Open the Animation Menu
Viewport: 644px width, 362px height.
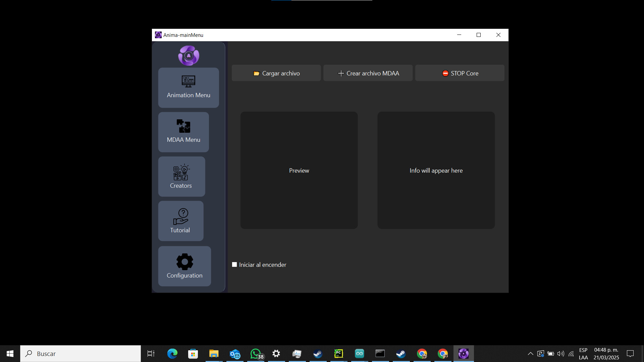pyautogui.click(x=188, y=88)
